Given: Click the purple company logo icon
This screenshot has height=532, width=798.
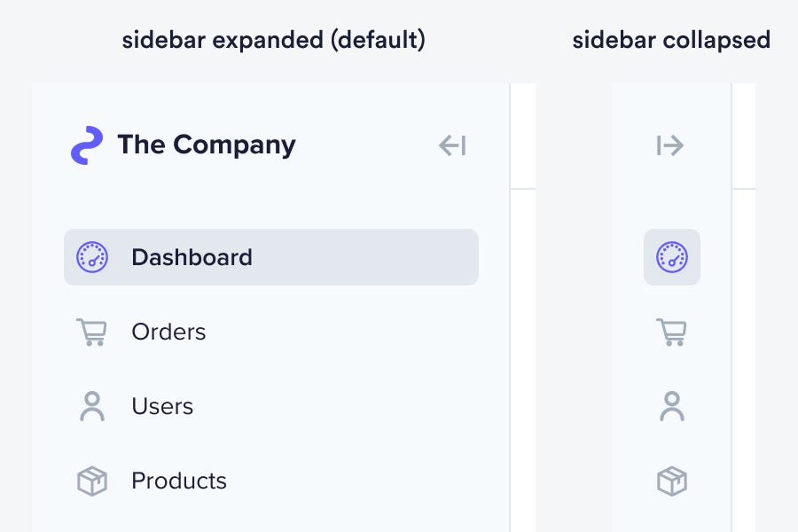Looking at the screenshot, I should coord(87,145).
